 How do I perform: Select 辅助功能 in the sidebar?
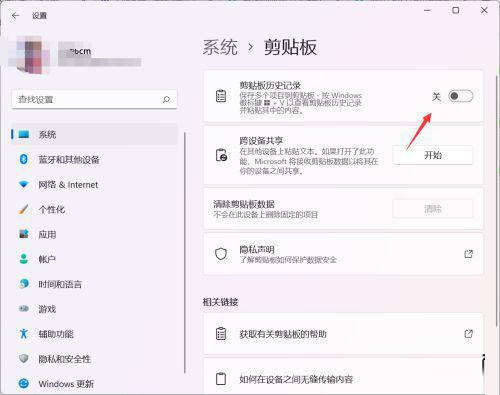tap(56, 334)
